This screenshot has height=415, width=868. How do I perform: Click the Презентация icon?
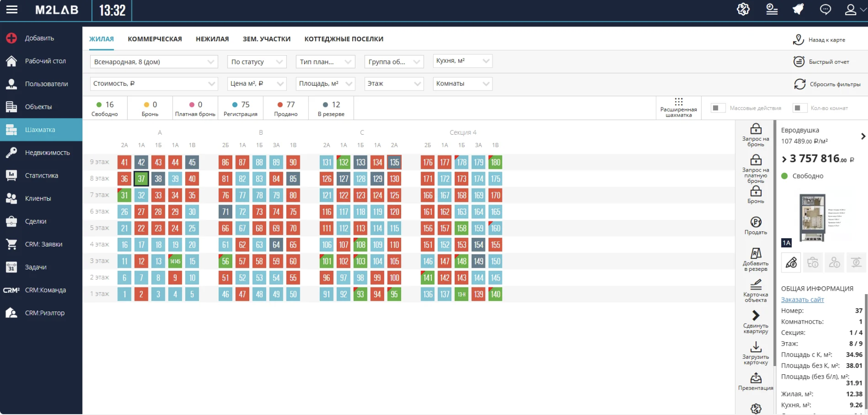point(755,378)
